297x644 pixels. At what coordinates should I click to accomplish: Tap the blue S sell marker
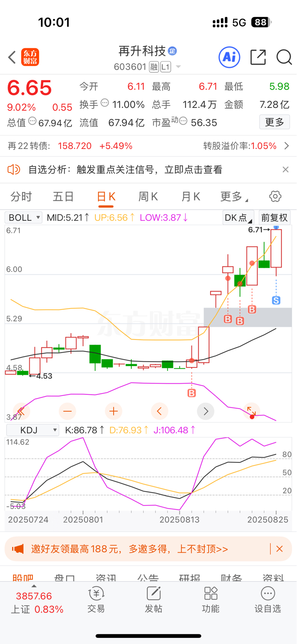coord(276,300)
